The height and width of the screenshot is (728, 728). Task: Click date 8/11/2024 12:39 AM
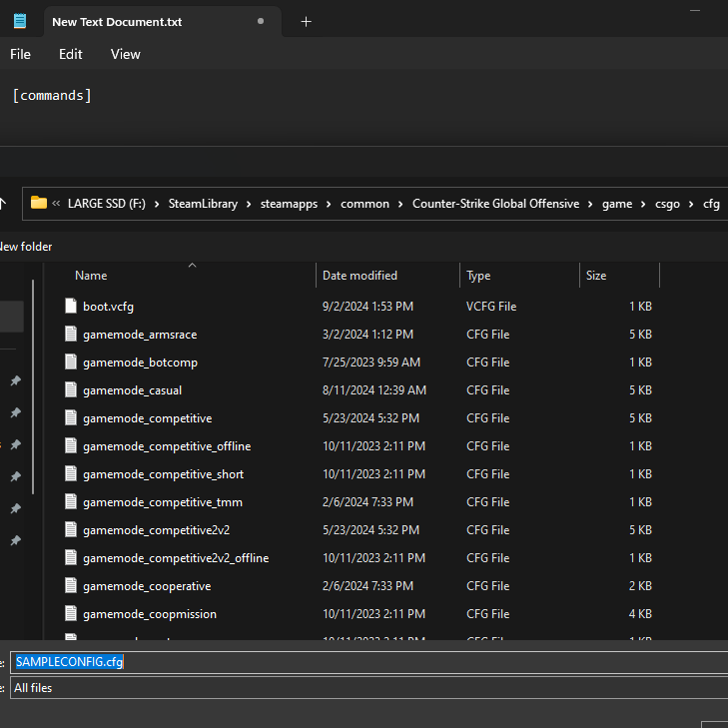tap(374, 390)
